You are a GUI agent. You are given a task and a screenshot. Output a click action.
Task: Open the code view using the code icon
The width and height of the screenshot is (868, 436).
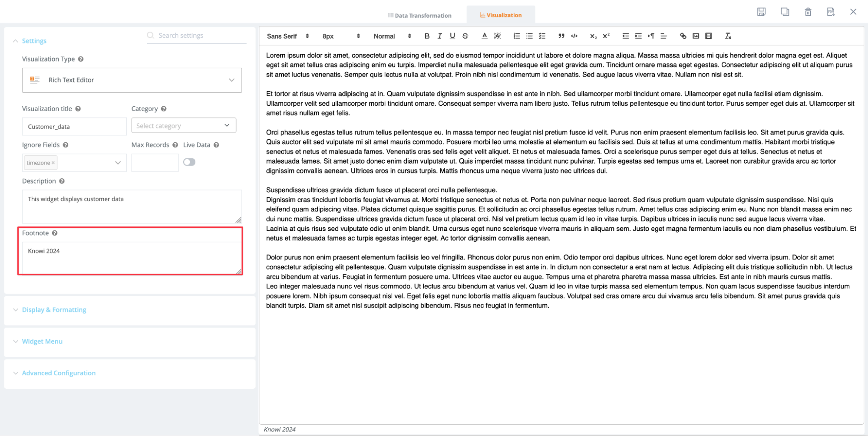click(x=574, y=36)
